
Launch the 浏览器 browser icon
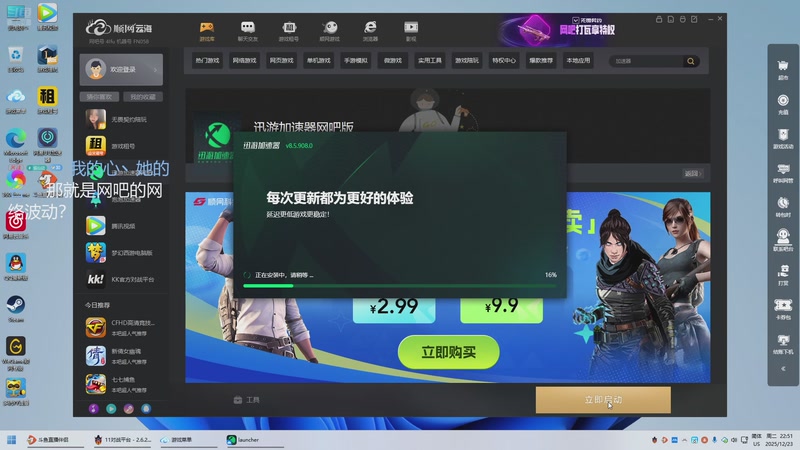(370, 31)
